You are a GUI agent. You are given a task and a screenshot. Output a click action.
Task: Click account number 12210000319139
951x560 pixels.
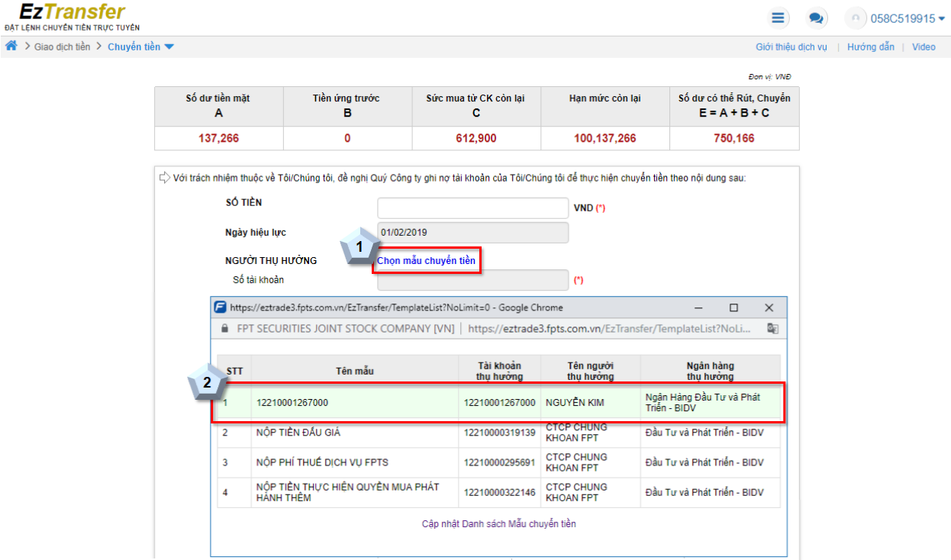[499, 433]
